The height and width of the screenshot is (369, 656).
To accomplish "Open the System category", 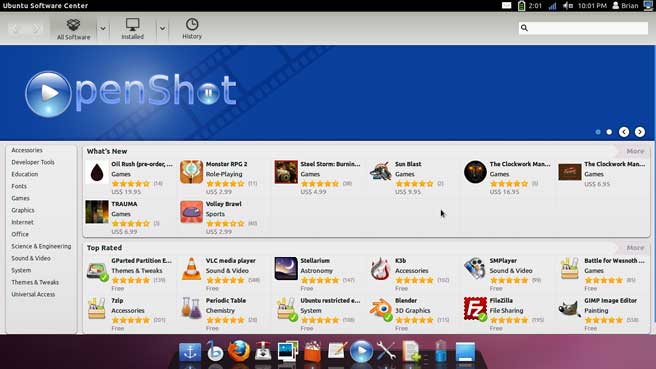I will pyautogui.click(x=21, y=270).
